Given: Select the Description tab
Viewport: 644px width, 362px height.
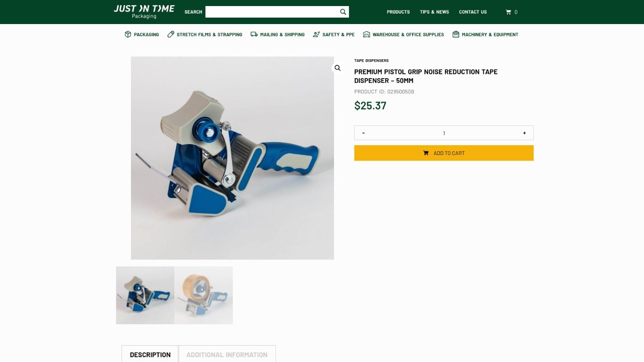Looking at the screenshot, I should [150, 355].
